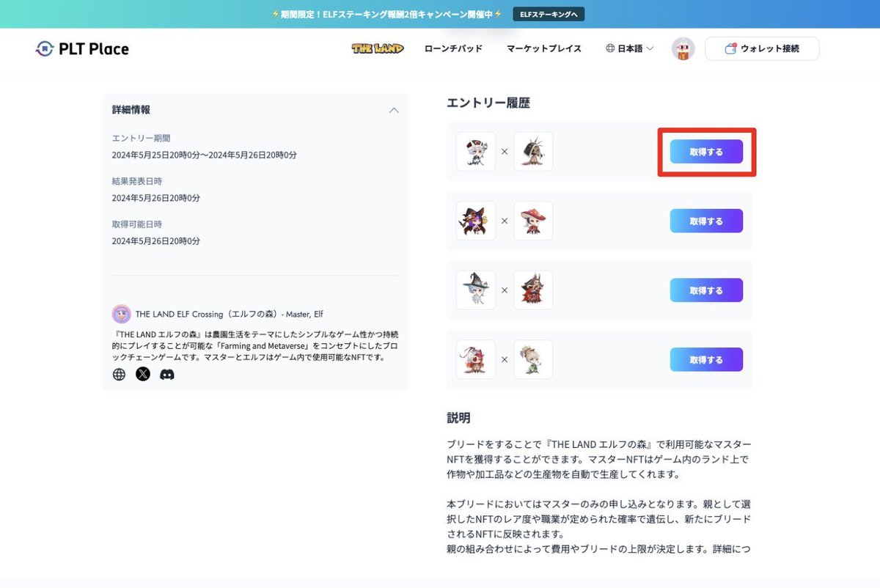Select first row's right dark spiky character thumbnail
Screen dimensions: 880x588
click(x=533, y=152)
